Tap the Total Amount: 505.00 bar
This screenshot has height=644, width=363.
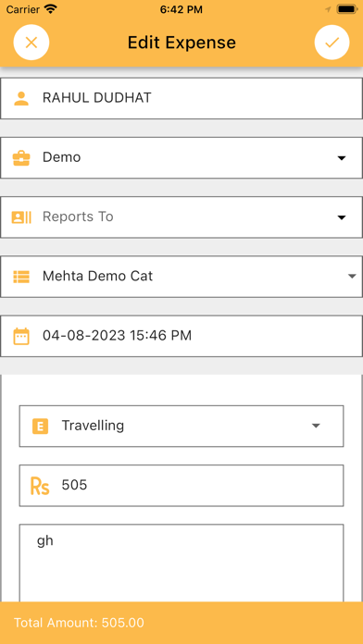coord(181,623)
